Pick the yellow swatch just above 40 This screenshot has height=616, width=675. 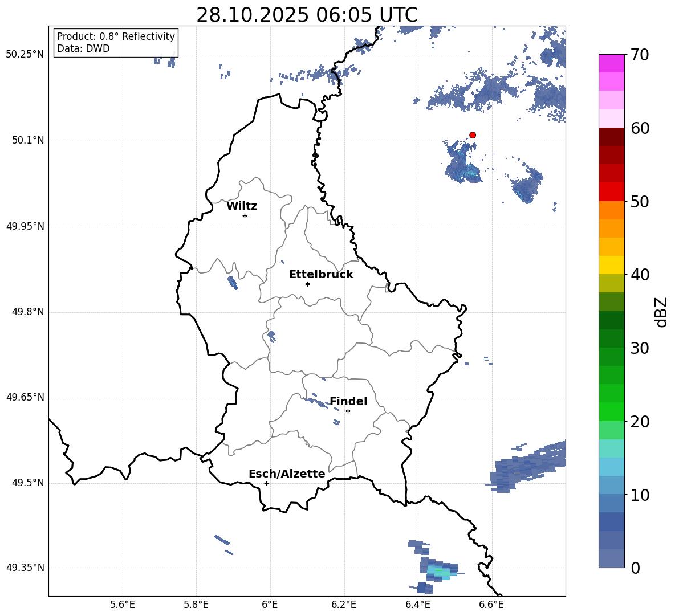[x=611, y=265]
